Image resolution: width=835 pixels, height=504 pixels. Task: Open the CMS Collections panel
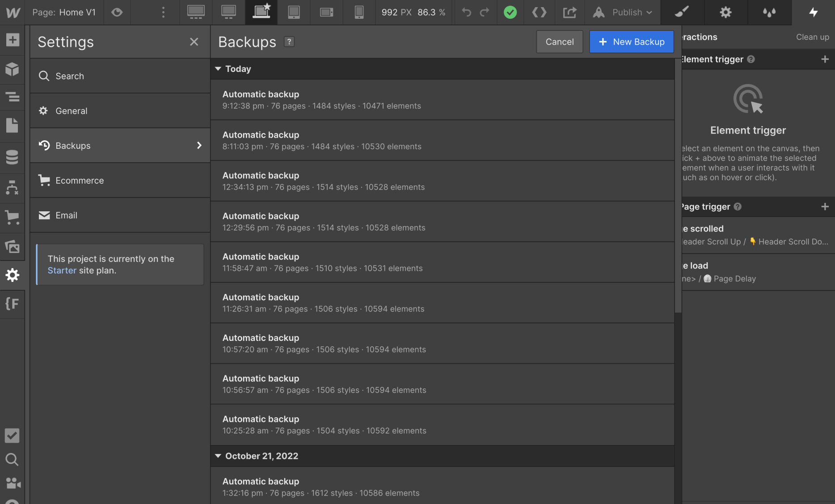tap(13, 157)
